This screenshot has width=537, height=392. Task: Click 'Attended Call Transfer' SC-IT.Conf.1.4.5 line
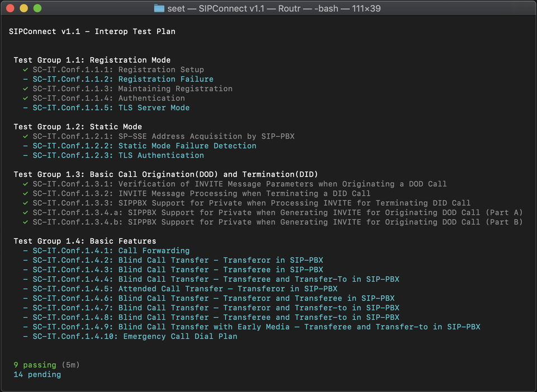(185, 289)
